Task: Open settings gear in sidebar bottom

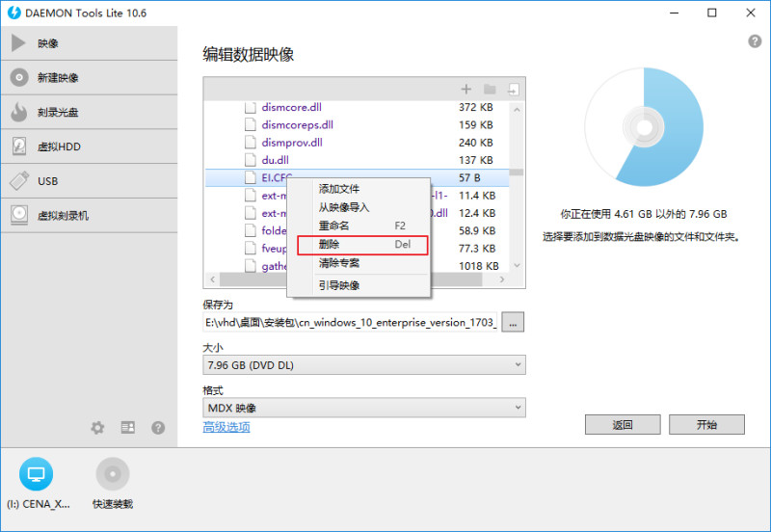Action: [x=97, y=428]
